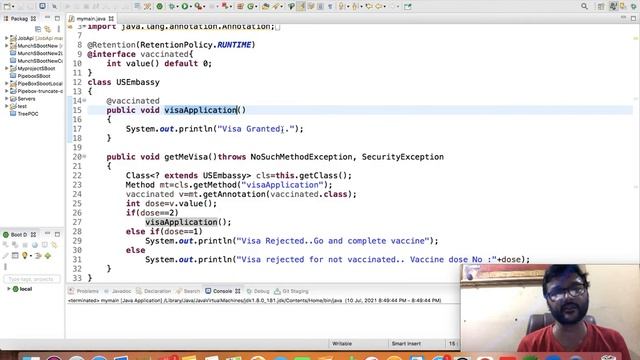Click the terminated mymain console description text
The width and height of the screenshot is (640, 360).
(254, 300)
